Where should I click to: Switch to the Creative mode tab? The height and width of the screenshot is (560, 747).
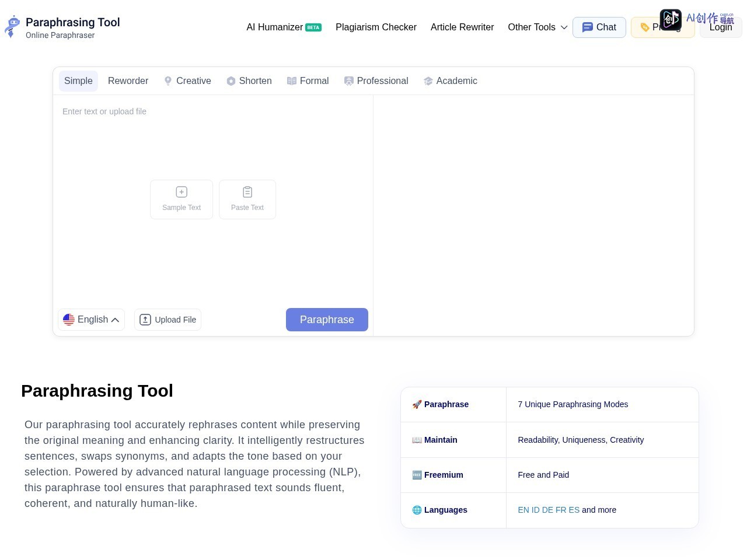point(187,81)
